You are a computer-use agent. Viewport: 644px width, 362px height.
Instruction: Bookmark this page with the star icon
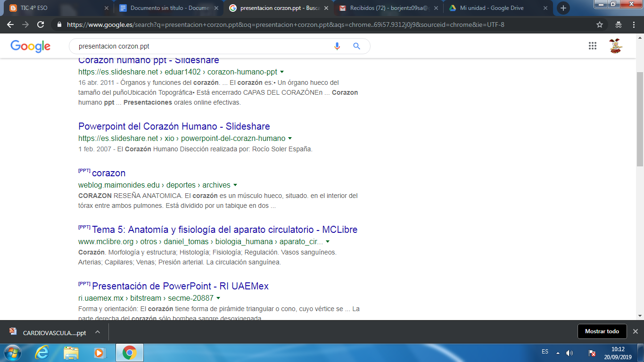click(x=600, y=25)
